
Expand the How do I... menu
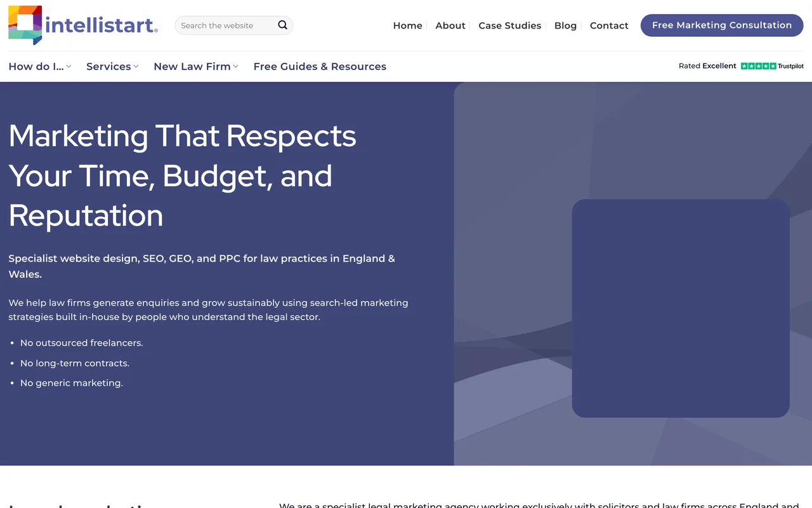coord(40,67)
